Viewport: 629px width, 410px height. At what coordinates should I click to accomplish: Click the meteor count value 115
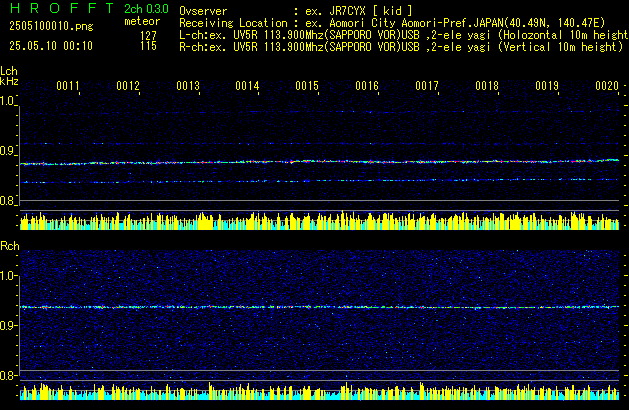click(x=148, y=46)
